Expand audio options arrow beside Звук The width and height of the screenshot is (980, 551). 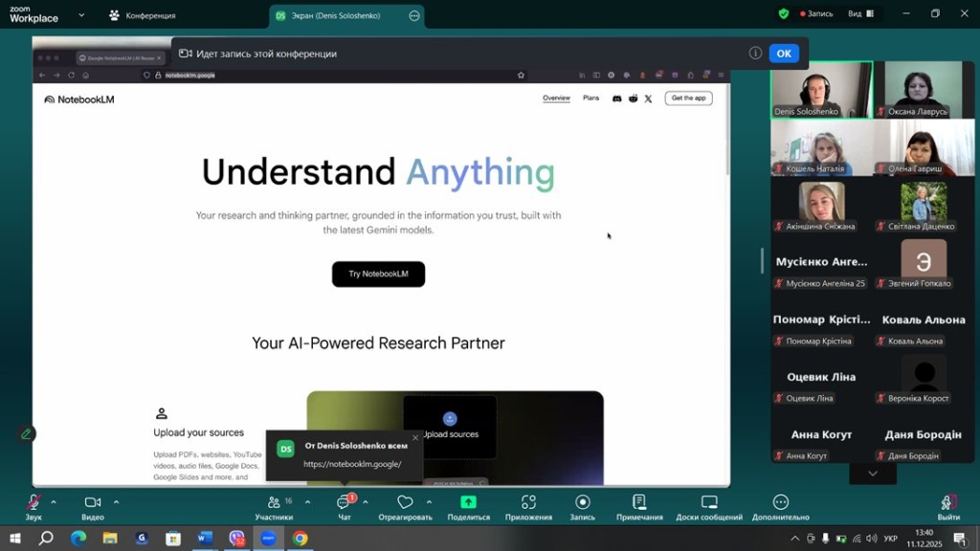pos(54,501)
